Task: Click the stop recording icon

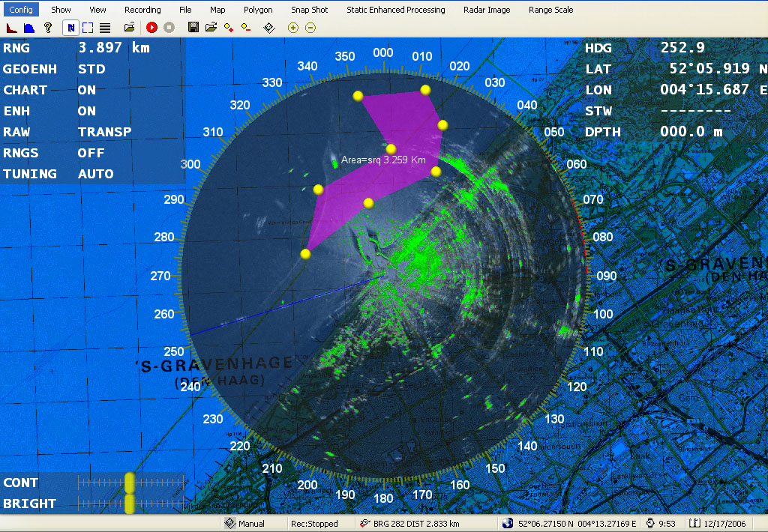Action: coord(168,27)
